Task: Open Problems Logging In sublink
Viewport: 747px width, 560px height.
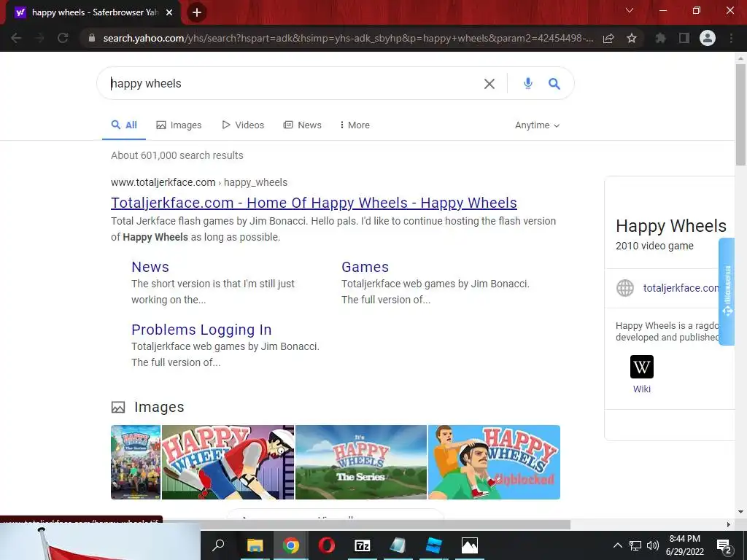Action: click(x=201, y=330)
